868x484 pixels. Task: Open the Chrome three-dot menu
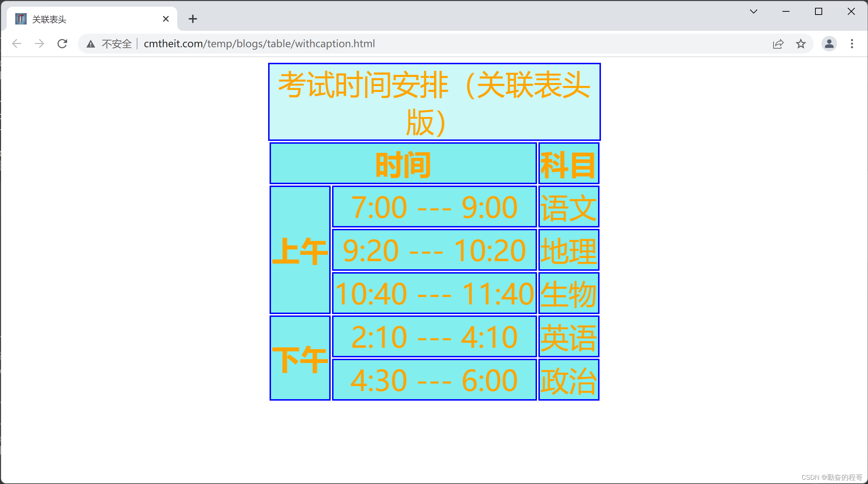(x=852, y=44)
